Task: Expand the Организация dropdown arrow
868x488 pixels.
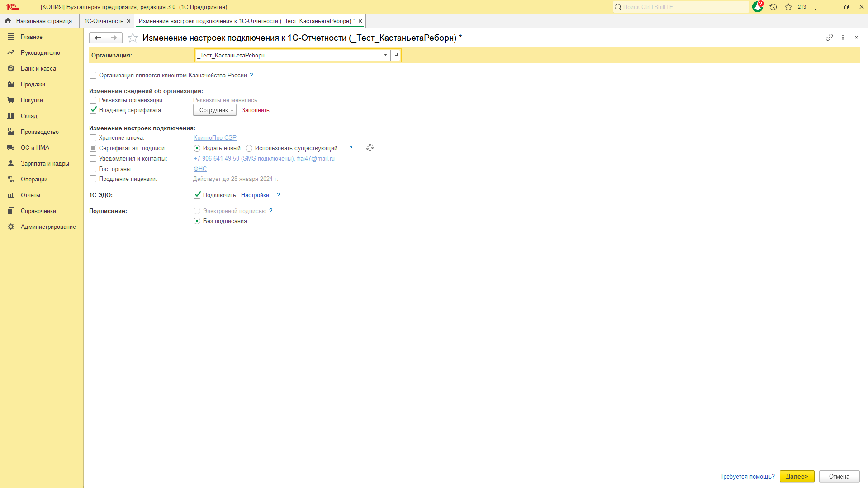Action: click(385, 55)
